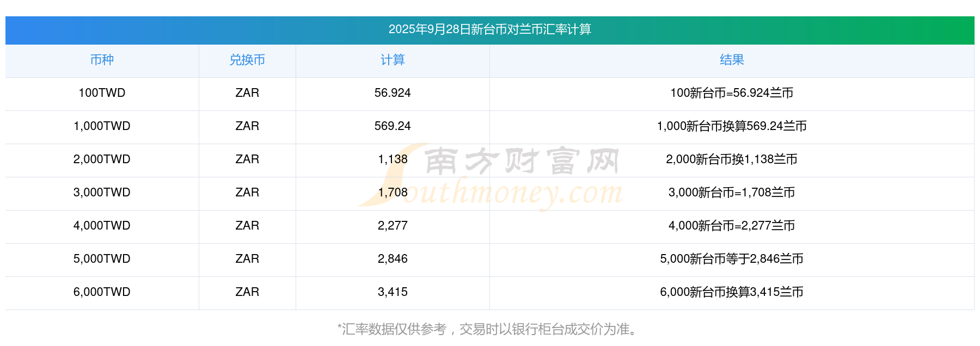This screenshot has width=980, height=346.
Task: Select the value 3,415
Action: [393, 292]
